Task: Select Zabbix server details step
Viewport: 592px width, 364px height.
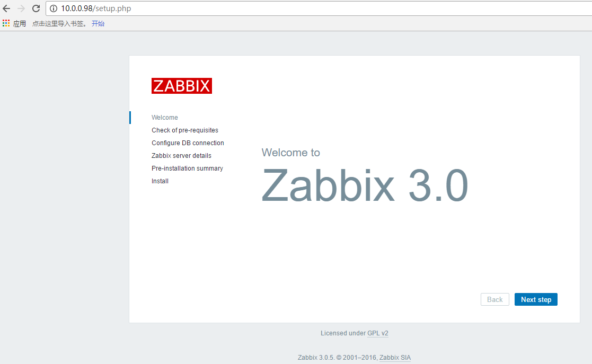Action: point(181,156)
